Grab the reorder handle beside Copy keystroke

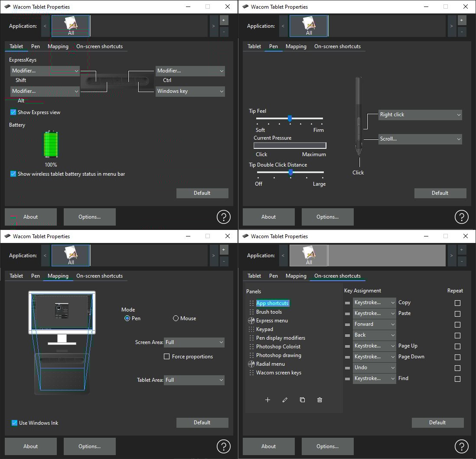tap(348, 303)
